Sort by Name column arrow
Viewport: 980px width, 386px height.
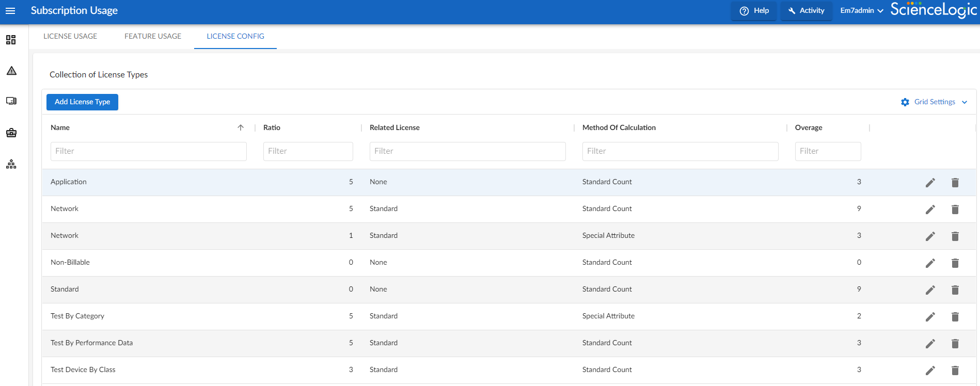[241, 127]
